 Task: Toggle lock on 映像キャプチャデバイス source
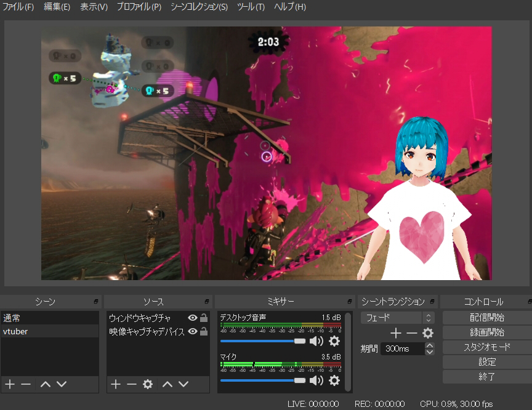point(204,331)
